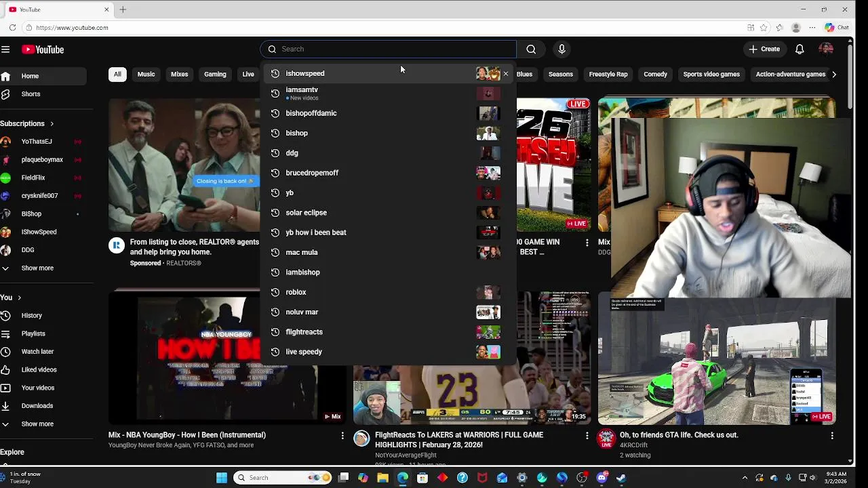Open more options for the FlightReacts video

coord(587,436)
